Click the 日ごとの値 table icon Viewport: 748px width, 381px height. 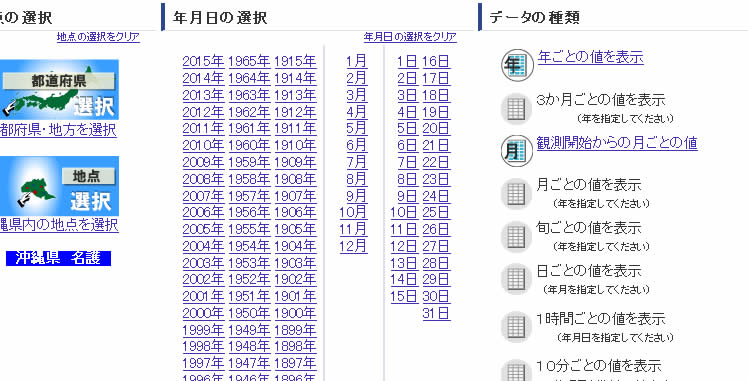coord(516,279)
